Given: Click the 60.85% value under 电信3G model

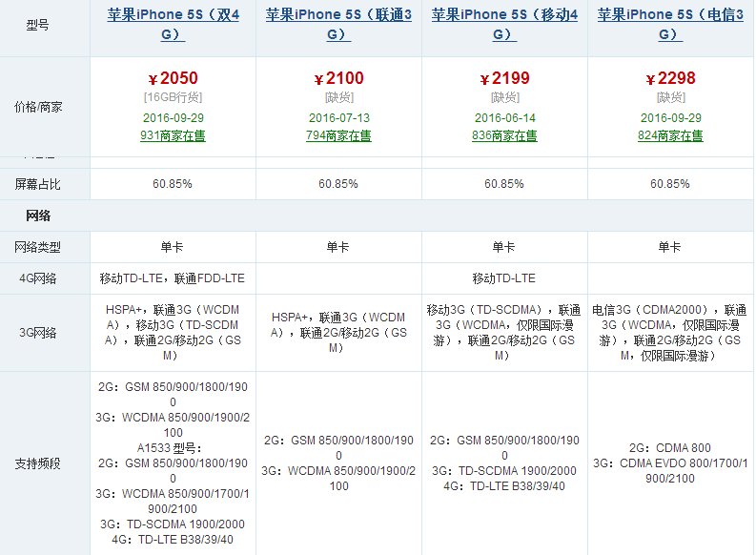Looking at the screenshot, I should pyautogui.click(x=669, y=184).
